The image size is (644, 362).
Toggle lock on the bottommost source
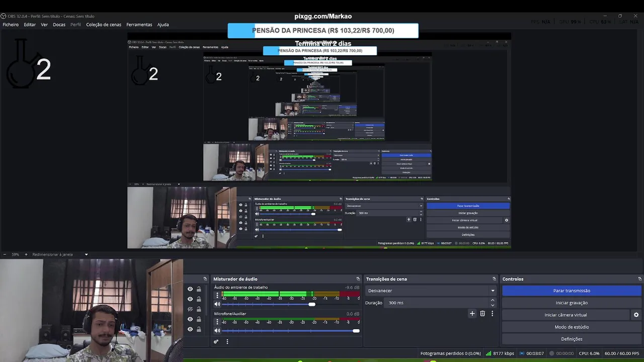(x=199, y=329)
